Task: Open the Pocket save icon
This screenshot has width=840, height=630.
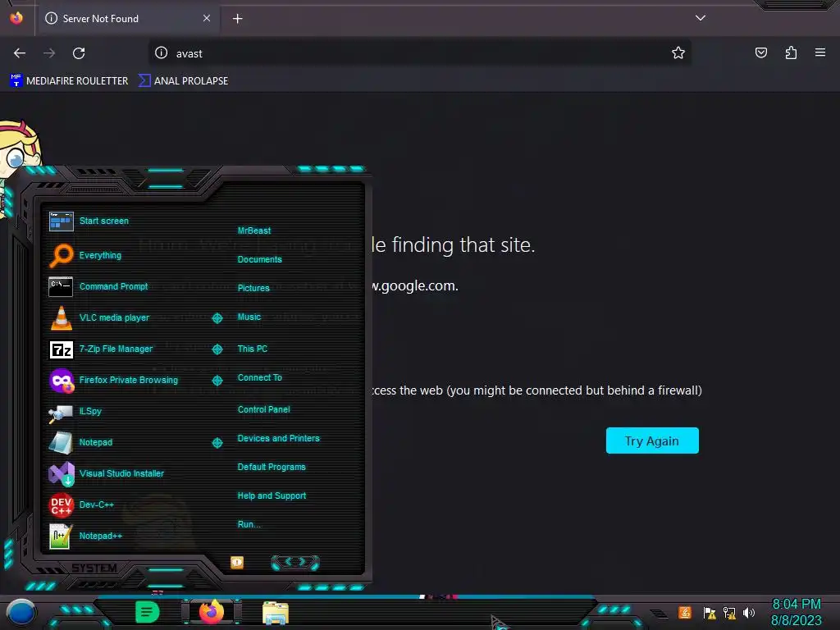Action: point(760,52)
